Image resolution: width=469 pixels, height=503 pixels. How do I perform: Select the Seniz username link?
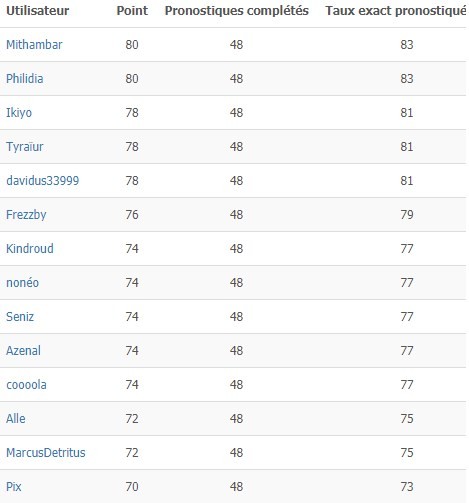[20, 317]
